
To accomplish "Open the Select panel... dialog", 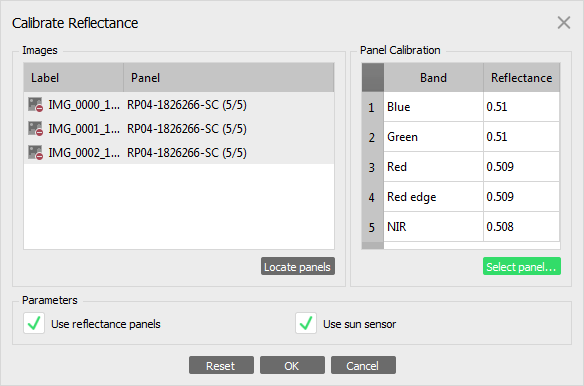I will coord(521,266).
